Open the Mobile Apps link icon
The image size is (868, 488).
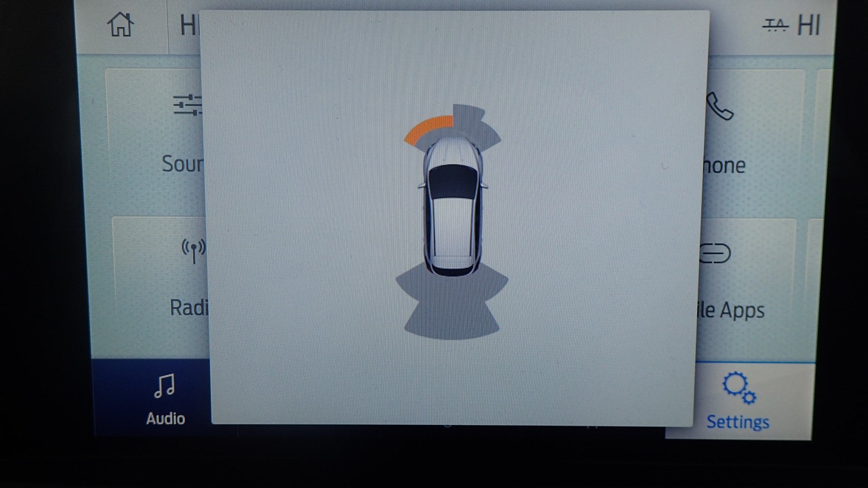point(716,253)
